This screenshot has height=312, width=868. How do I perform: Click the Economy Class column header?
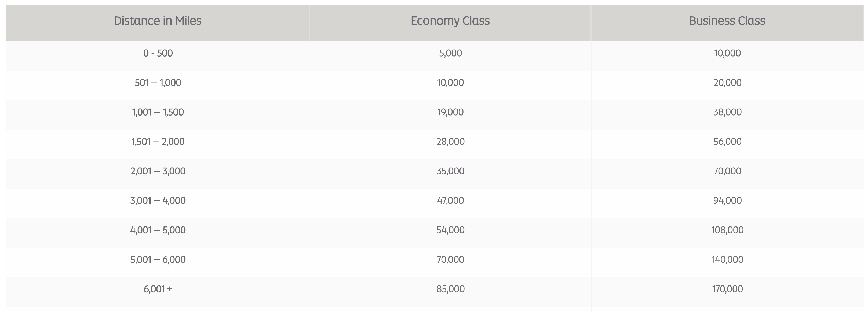pyautogui.click(x=450, y=21)
